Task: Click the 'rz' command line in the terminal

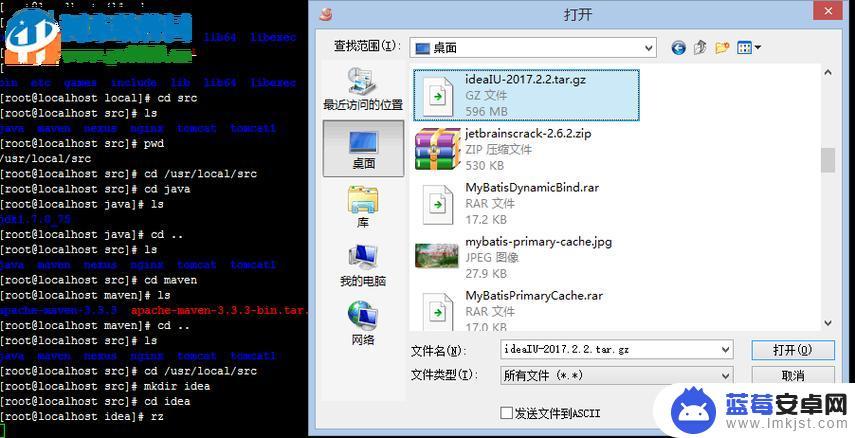Action: (x=82, y=416)
